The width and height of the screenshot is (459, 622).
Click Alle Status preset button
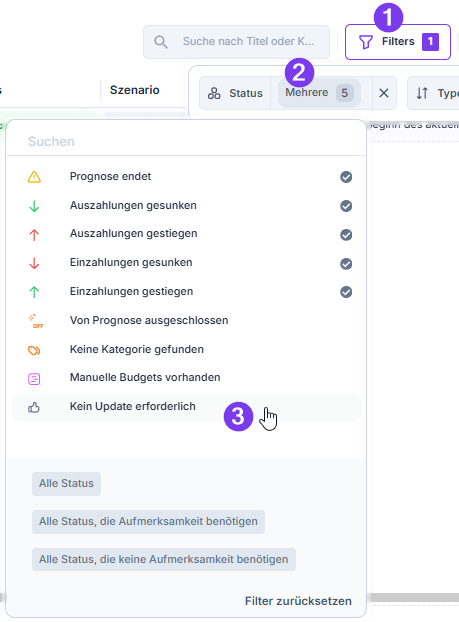tap(66, 484)
